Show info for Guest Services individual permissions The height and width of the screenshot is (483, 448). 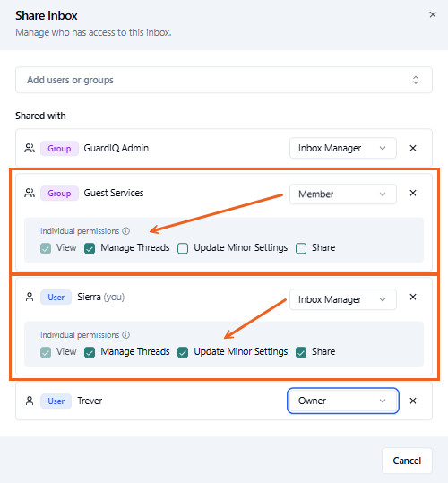(126, 230)
